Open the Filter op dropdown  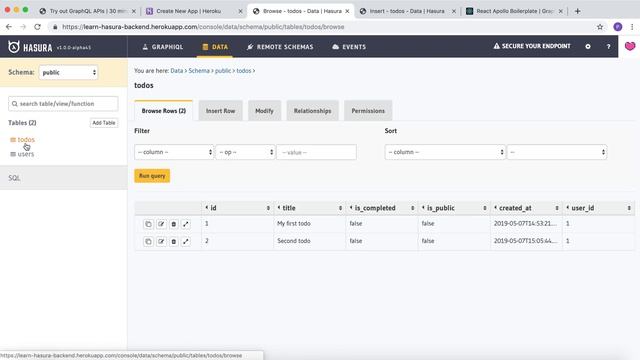click(x=245, y=152)
